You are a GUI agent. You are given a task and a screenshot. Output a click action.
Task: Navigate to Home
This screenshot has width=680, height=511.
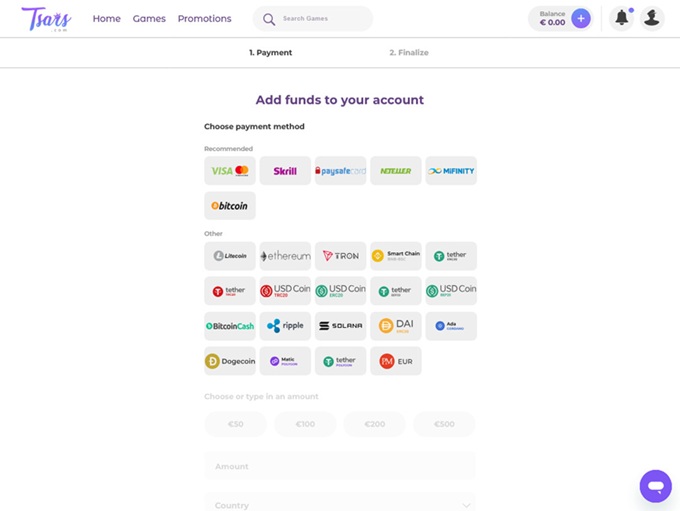coord(106,19)
